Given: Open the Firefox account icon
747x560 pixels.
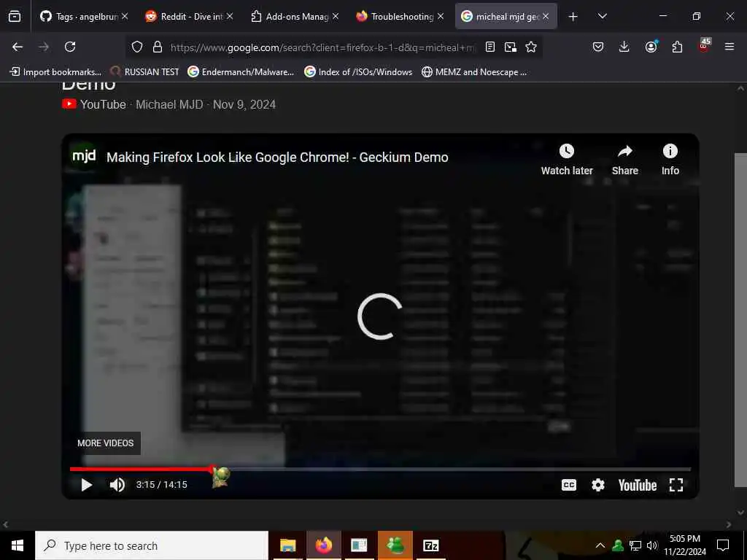Looking at the screenshot, I should point(651,47).
